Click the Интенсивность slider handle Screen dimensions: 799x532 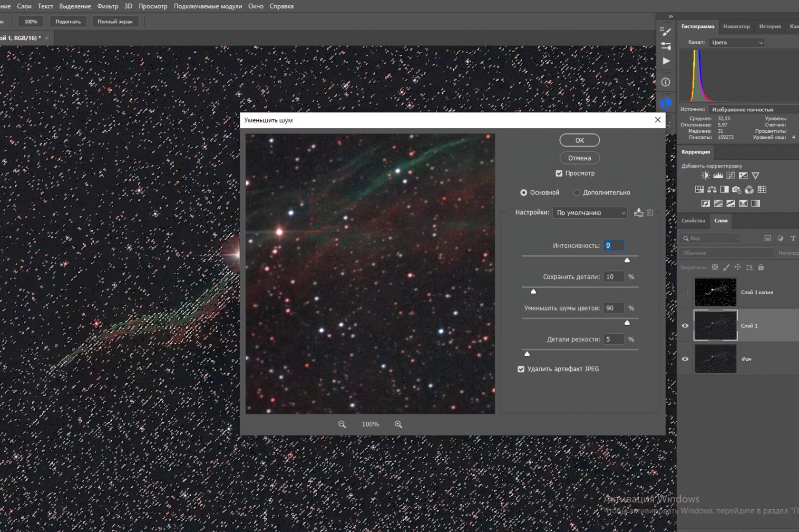tap(627, 260)
